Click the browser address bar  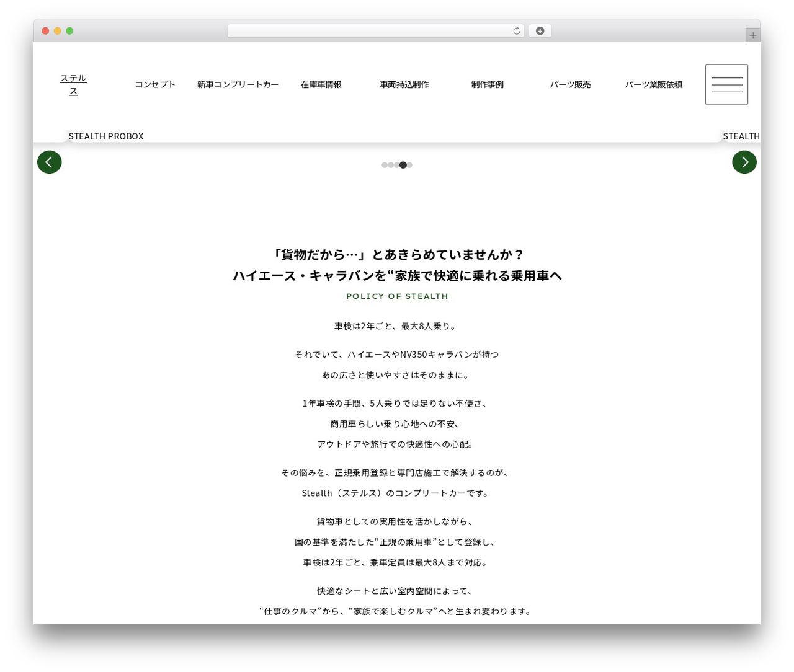point(375,31)
